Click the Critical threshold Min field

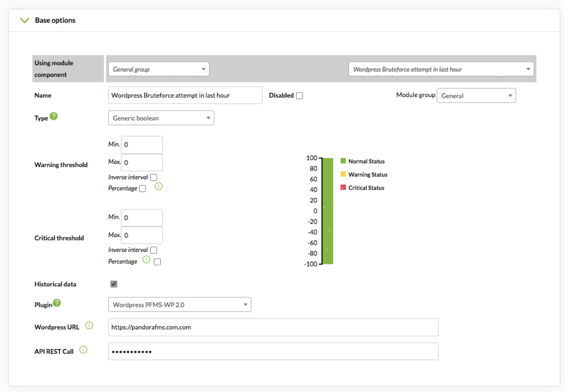pyautogui.click(x=142, y=218)
